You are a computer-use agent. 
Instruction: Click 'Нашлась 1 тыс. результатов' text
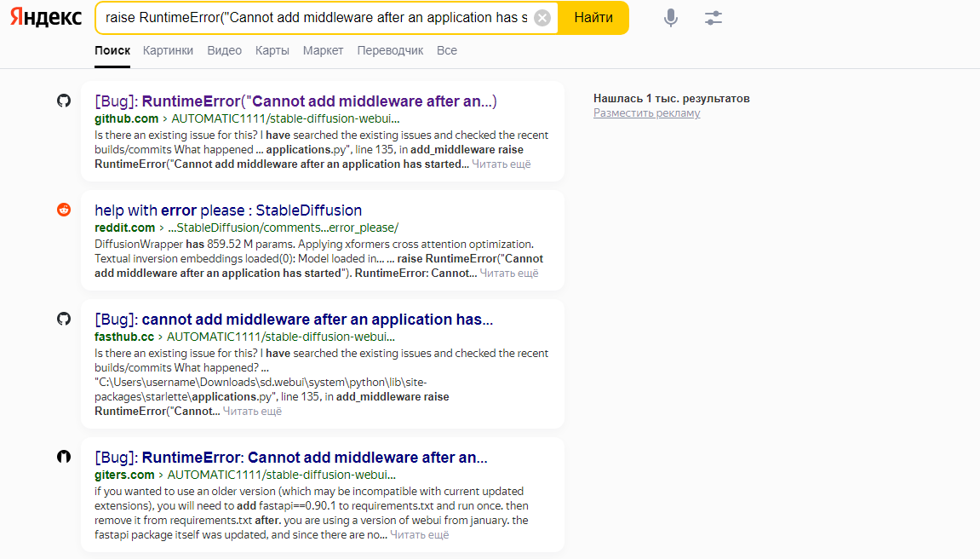671,98
